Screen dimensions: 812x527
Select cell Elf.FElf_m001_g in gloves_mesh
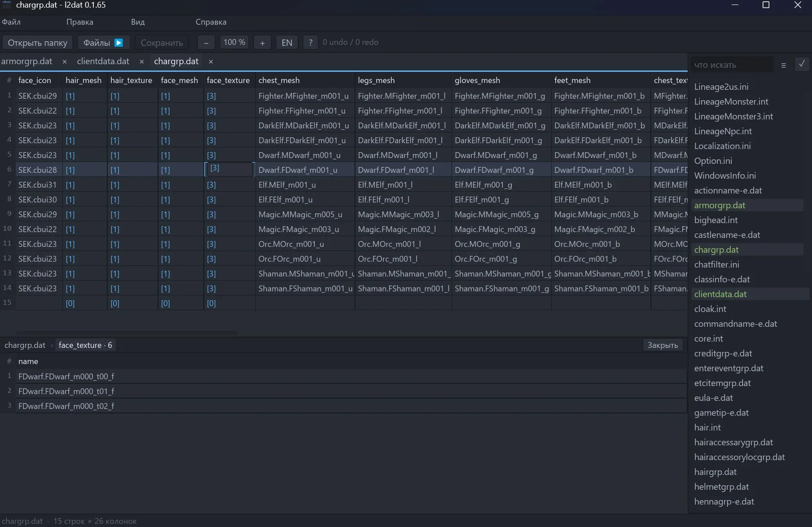point(501,200)
